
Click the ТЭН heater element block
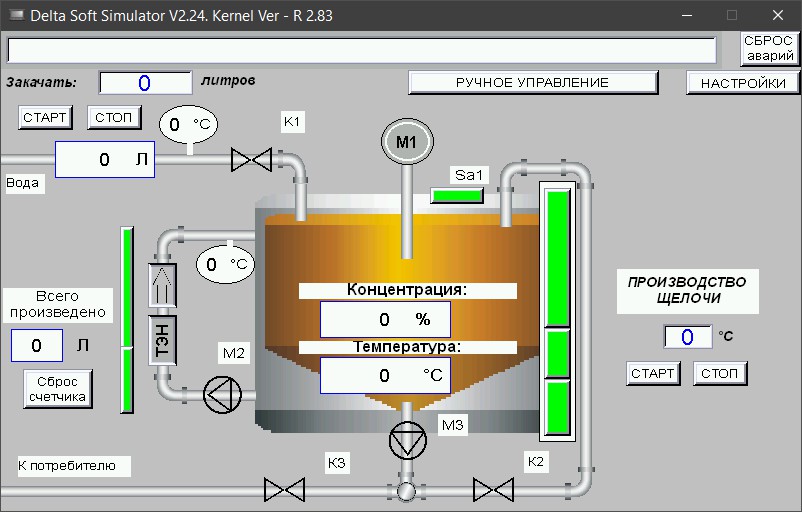[162, 340]
